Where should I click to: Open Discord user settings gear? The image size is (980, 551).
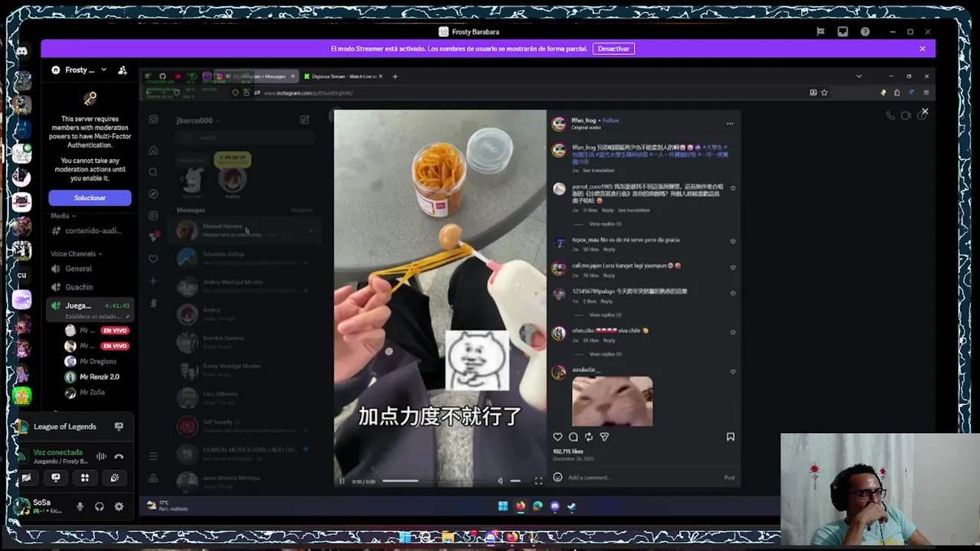coord(119,507)
